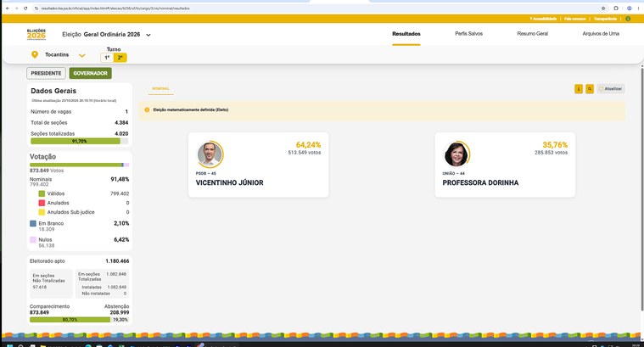The width and height of the screenshot is (644, 347).
Task: Click Vicentinho Júnior's photo
Action: click(210, 154)
